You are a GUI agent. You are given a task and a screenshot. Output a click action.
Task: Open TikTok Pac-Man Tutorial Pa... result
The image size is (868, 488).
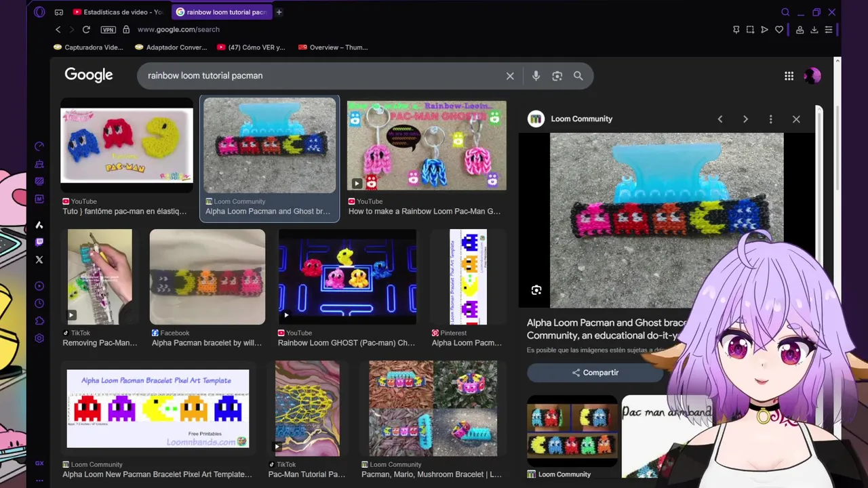click(x=307, y=408)
